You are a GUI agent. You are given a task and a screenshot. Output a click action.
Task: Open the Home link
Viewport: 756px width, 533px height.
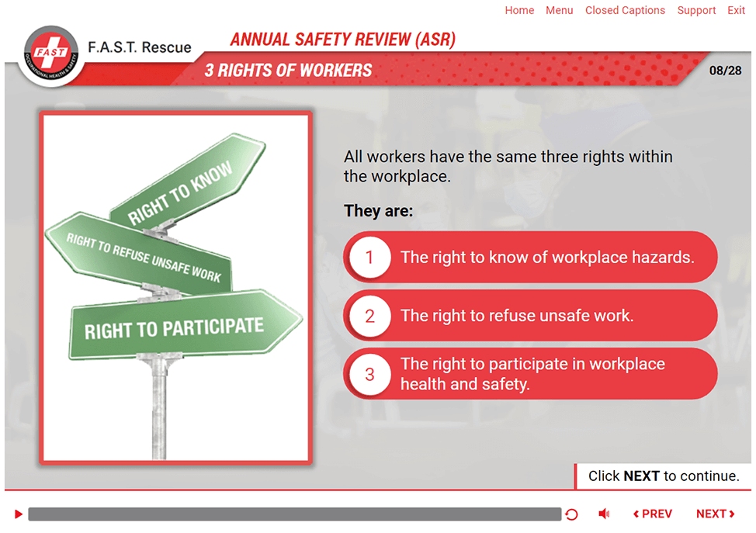click(519, 10)
